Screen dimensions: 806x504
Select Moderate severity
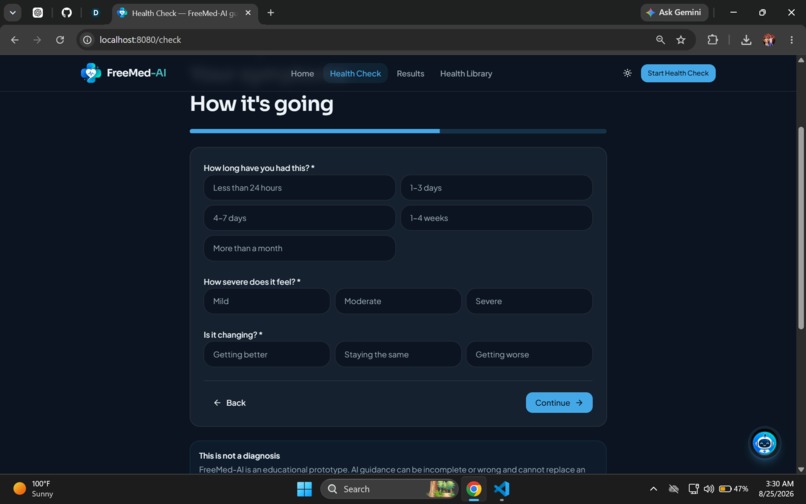(x=398, y=301)
